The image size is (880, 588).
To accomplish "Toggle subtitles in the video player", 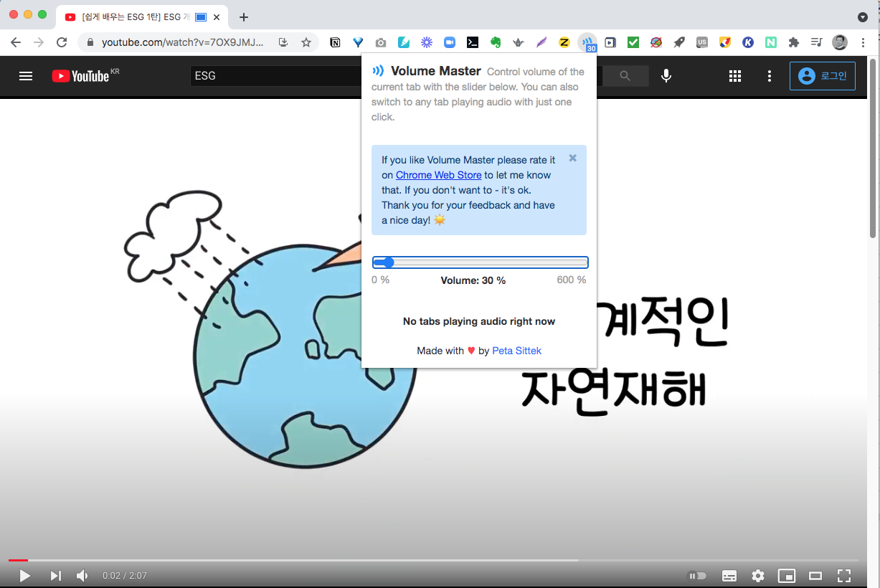I will [x=729, y=575].
